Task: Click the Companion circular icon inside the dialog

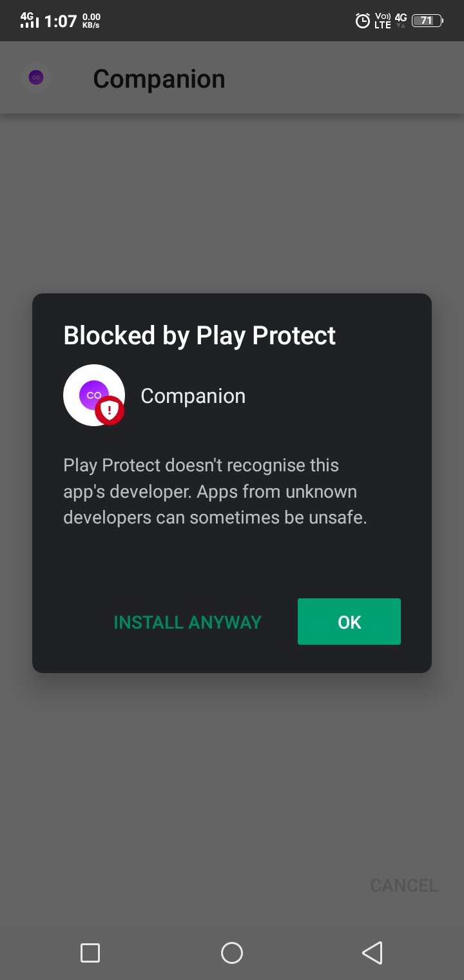Action: click(x=93, y=395)
